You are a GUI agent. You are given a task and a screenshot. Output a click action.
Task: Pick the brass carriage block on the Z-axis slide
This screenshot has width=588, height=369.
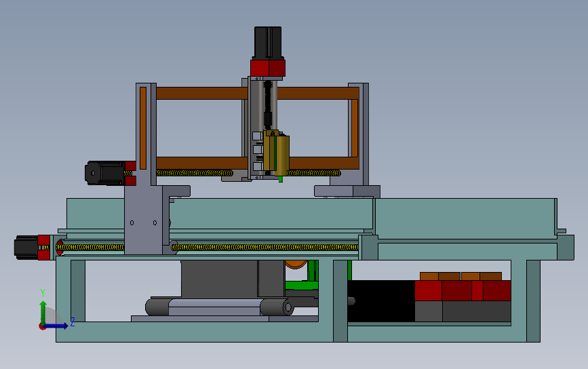[x=277, y=153]
